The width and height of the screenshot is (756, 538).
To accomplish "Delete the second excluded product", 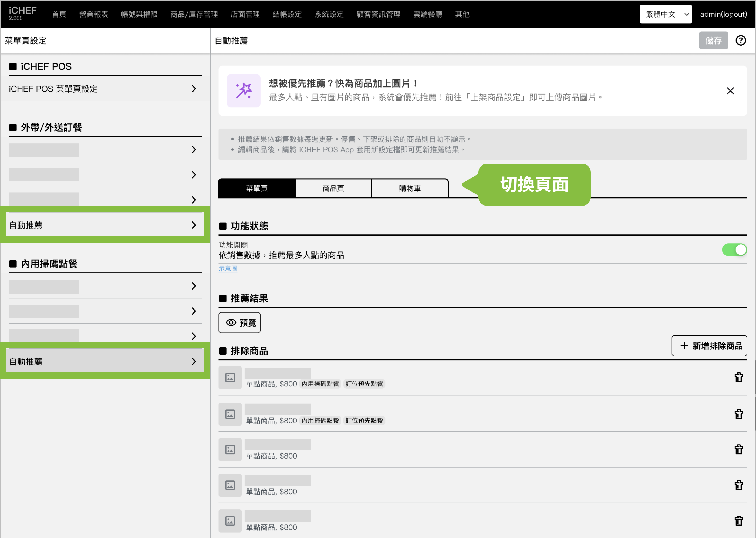I will (x=738, y=414).
